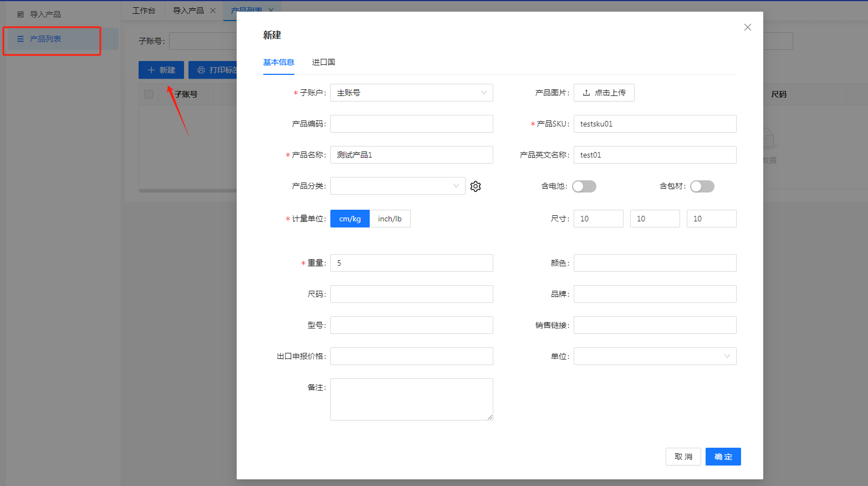Screen dimensions: 868x486
Task: Open the 单位 dropdown
Action: (655, 356)
